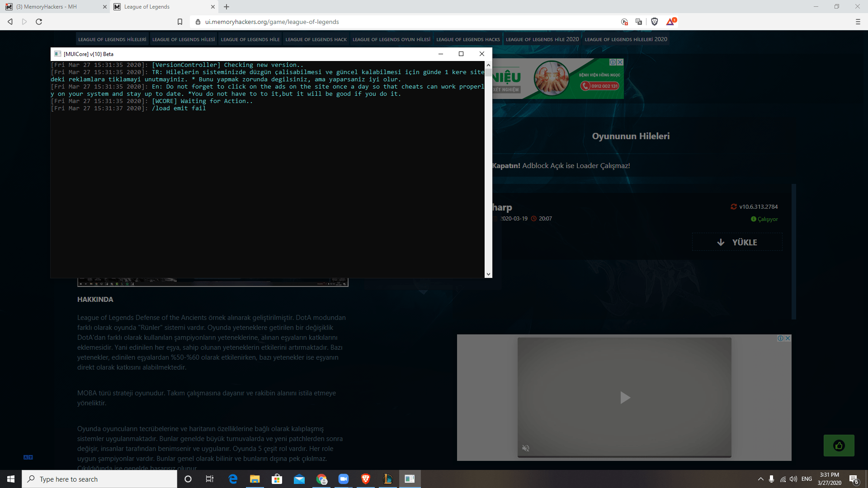Close the top banner ad
The image size is (868, 488).
tap(620, 62)
